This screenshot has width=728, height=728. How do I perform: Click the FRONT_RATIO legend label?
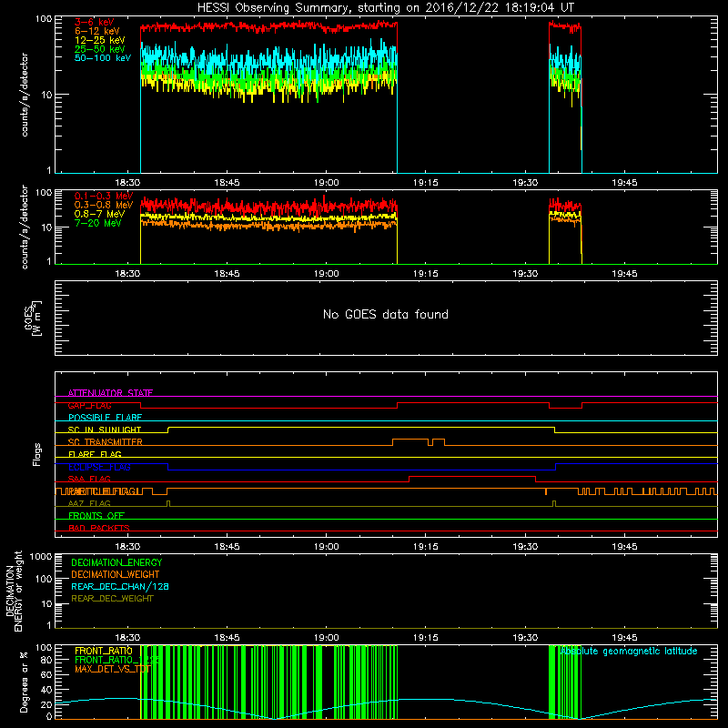click(104, 651)
